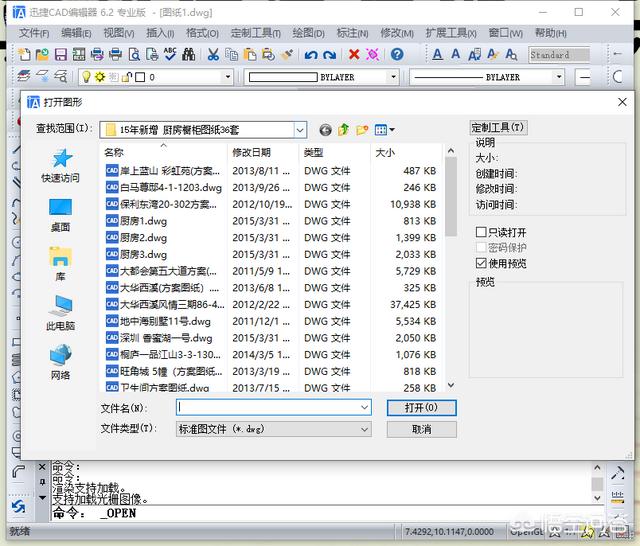Click the up one folder icon

tap(344, 129)
